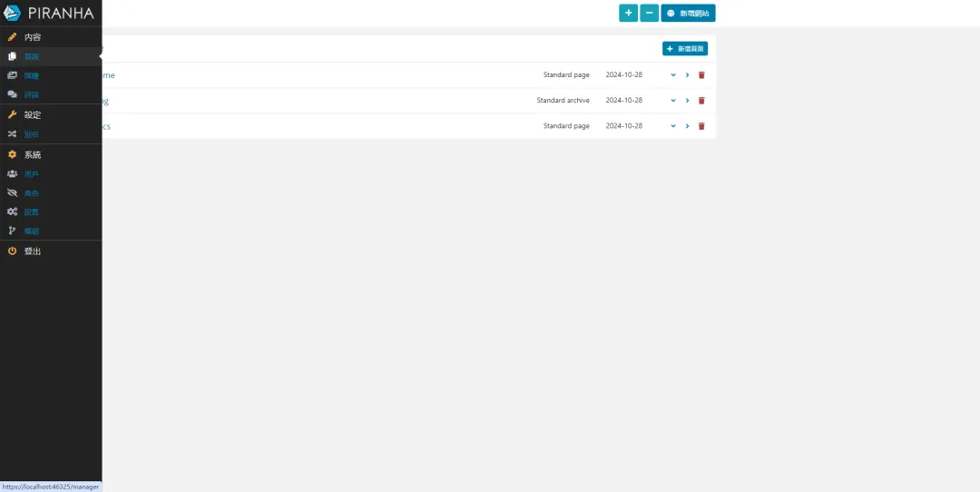Open Users via the people icon
The width and height of the screenshot is (980, 492).
click(x=12, y=173)
